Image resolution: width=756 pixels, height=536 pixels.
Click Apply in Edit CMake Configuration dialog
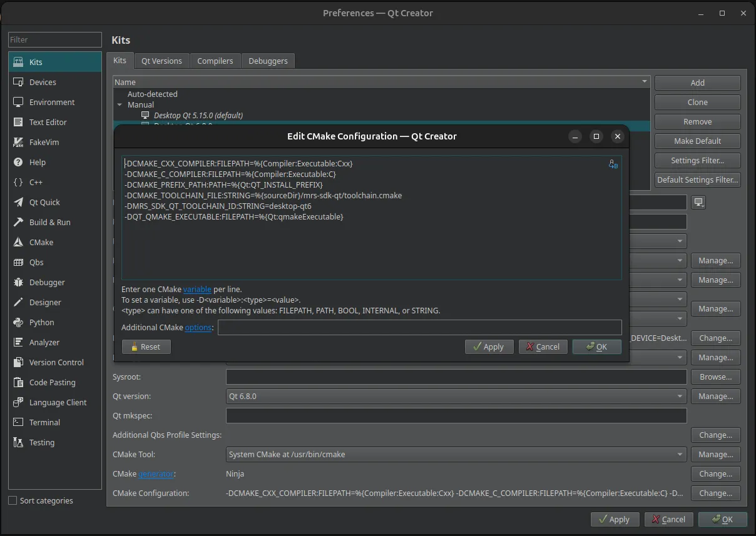[489, 346]
